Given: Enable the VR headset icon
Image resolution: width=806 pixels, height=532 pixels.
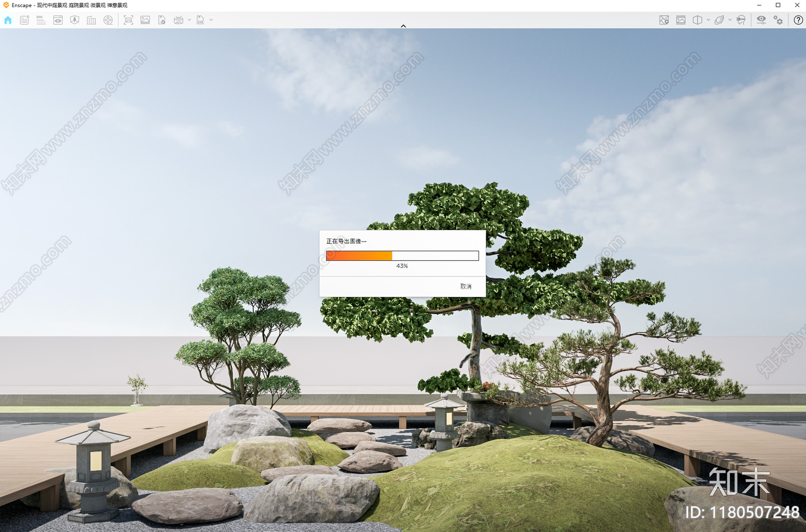Looking at the screenshot, I should tap(741, 20).
